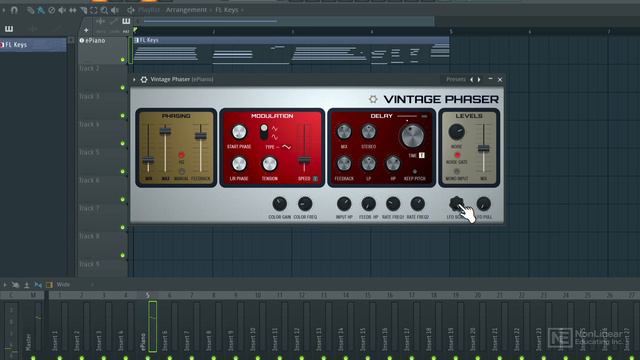Mute Track 2 via its green LED
640x360 pixels.
[x=123, y=88]
